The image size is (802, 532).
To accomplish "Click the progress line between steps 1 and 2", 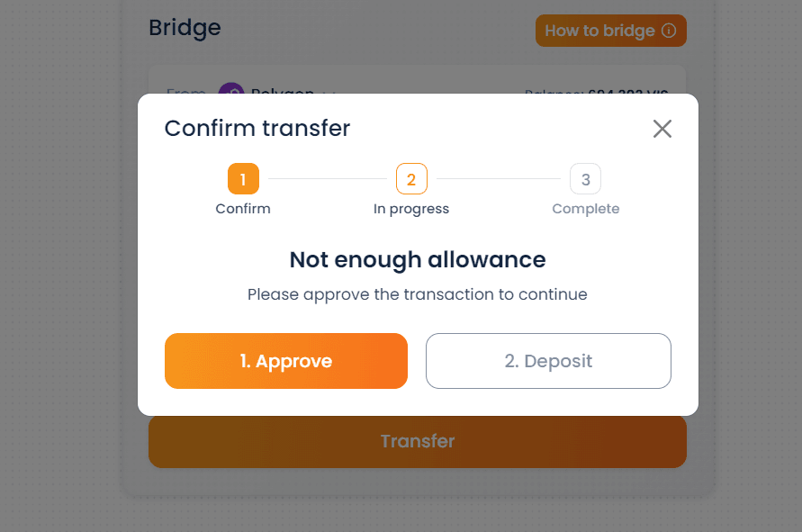I will (328, 179).
